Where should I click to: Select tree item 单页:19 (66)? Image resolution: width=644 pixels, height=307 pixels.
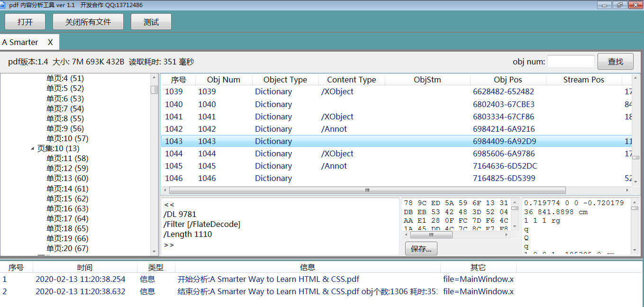pos(67,238)
